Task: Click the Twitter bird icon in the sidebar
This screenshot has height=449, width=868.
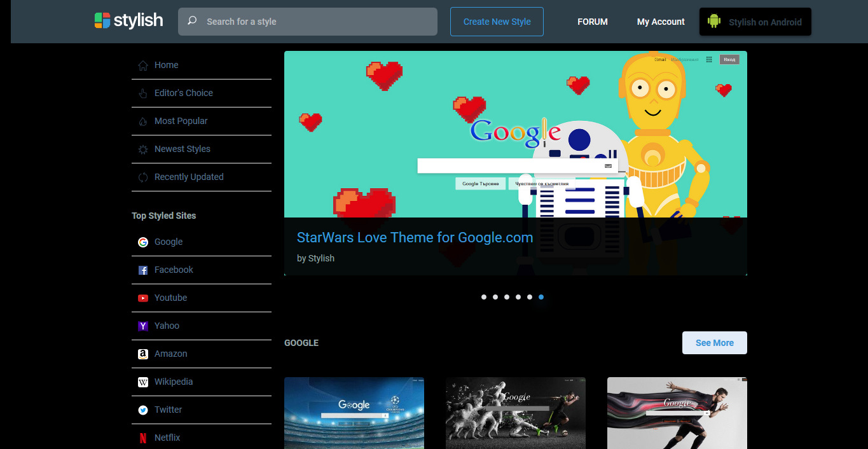Action: (143, 410)
